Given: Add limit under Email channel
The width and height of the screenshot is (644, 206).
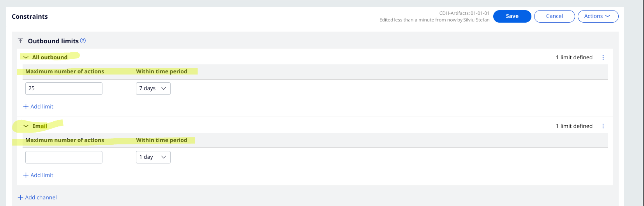Looking at the screenshot, I should [38, 175].
